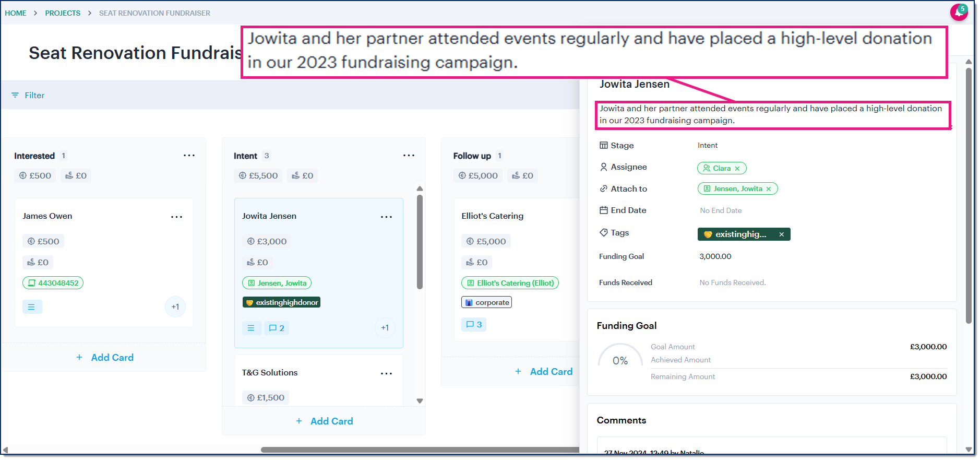
Task: Remove existinghig... tag with the x
Action: 782,234
